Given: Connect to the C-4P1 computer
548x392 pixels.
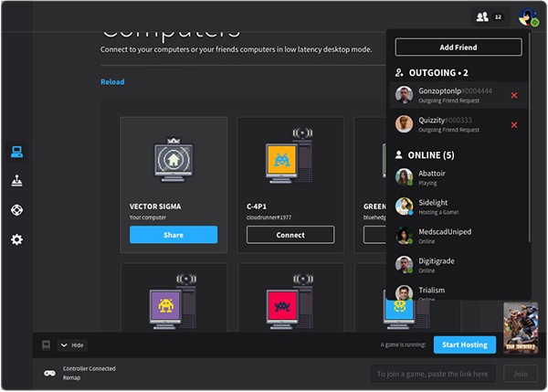Looking at the screenshot, I should click(290, 235).
